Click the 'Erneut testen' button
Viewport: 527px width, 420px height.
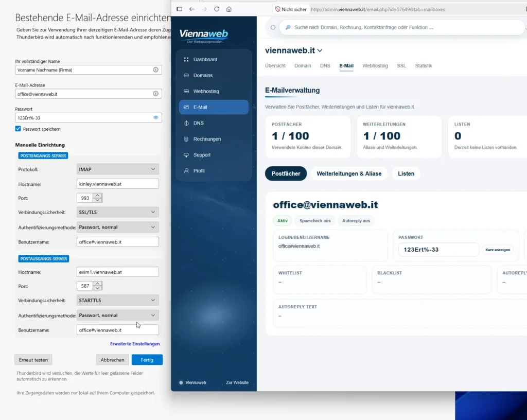(33, 359)
